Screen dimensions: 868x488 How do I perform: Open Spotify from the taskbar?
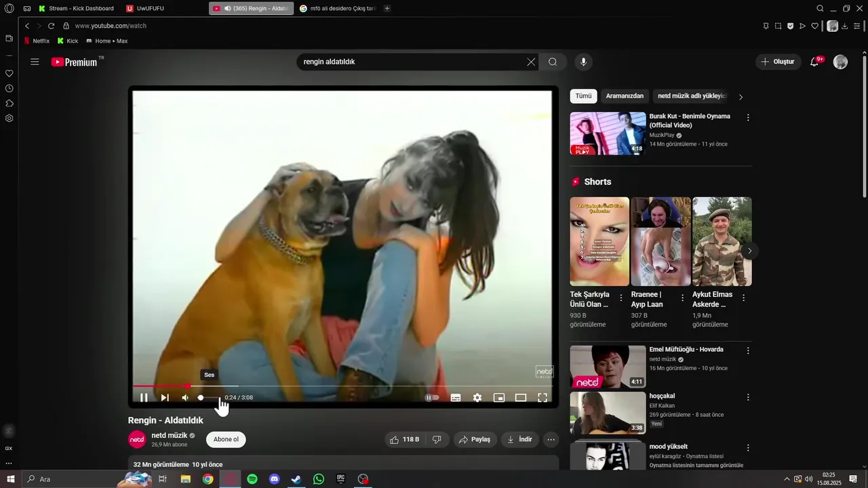tap(252, 479)
